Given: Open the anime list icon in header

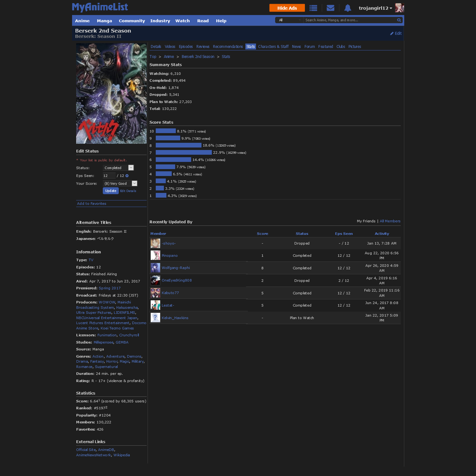Looking at the screenshot, I should click(x=313, y=8).
